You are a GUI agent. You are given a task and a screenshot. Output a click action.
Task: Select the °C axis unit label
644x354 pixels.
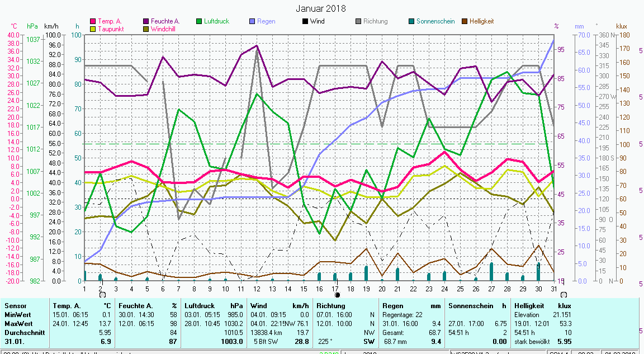coord(14,26)
